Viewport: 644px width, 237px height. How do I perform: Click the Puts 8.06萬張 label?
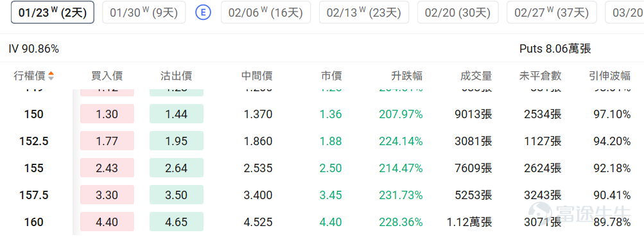(555, 49)
